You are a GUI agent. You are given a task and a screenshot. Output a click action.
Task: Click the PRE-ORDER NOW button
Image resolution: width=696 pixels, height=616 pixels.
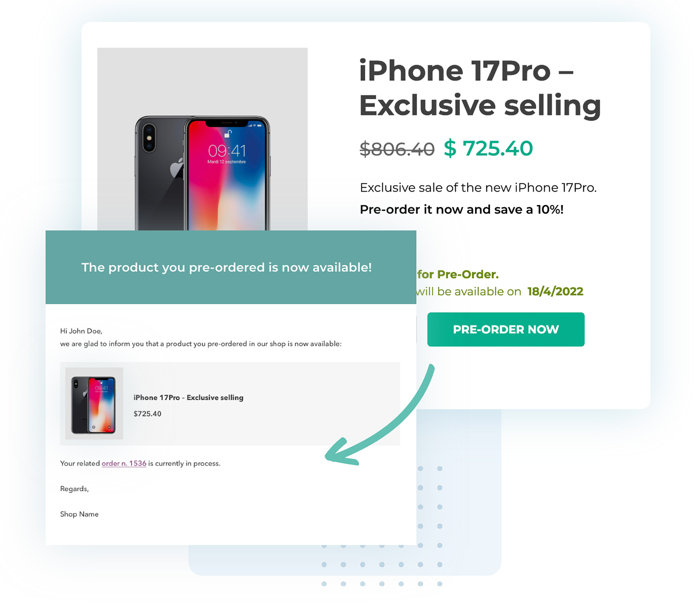tap(506, 329)
